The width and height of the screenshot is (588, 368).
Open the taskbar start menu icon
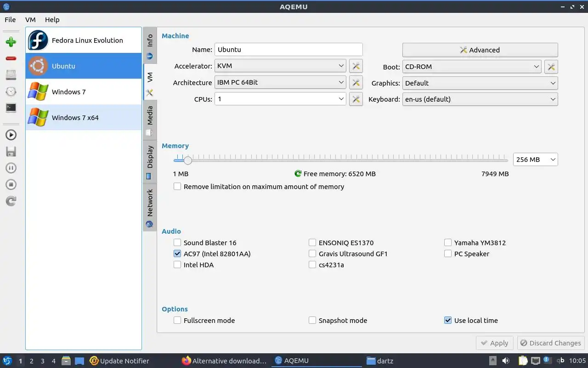[7, 361]
